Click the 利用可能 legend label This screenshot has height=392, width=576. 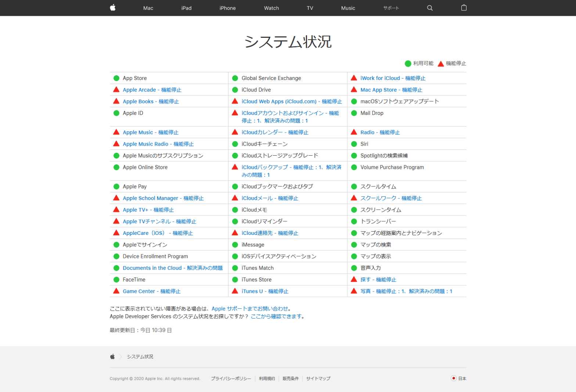click(x=423, y=63)
